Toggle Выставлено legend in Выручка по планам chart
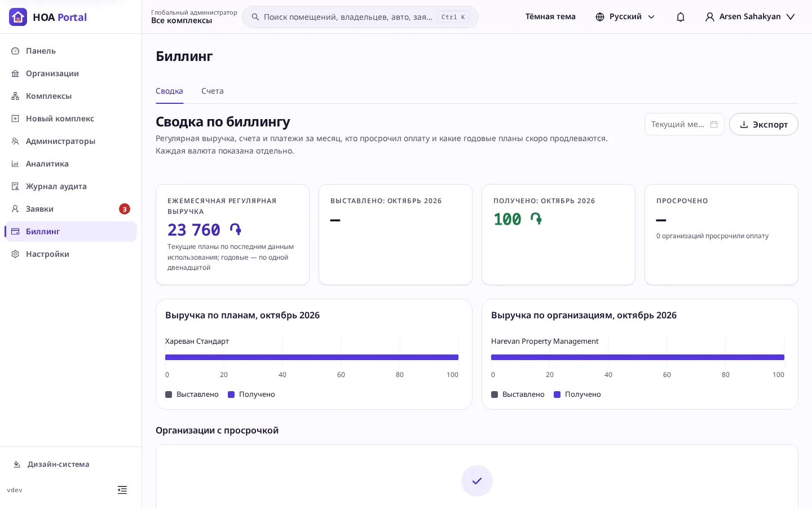The height and width of the screenshot is (508, 812). 192,395
